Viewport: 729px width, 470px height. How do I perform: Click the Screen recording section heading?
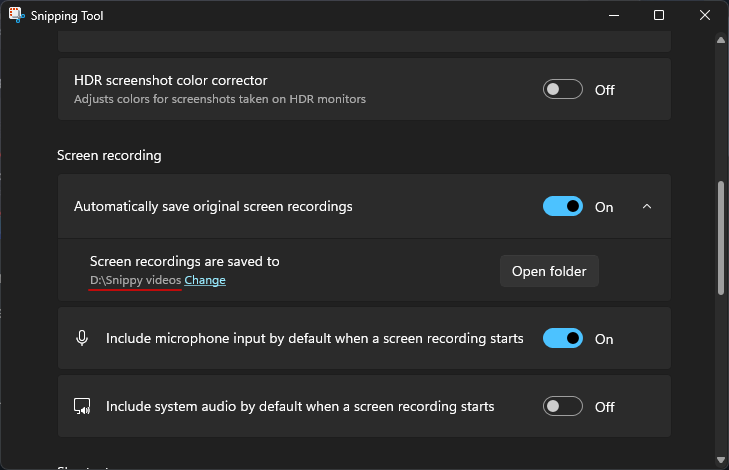(109, 155)
